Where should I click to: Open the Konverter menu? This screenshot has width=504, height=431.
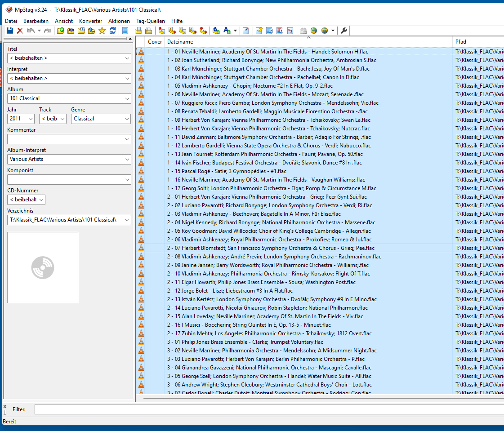[90, 21]
